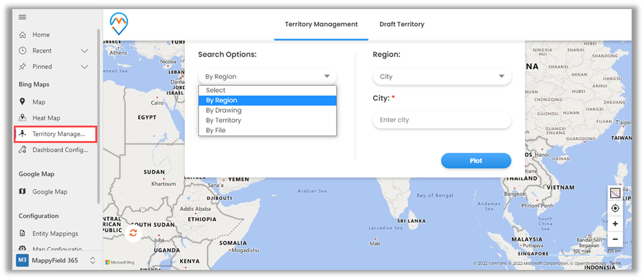This screenshot has height=279, width=644.
Task: Open the MappyField 365 area switcher
Action: point(92,260)
